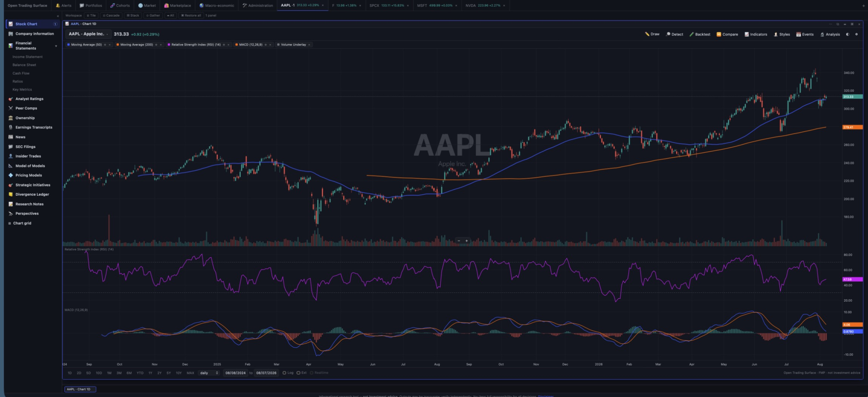Click the end date field 08/07/2026
This screenshot has width=868, height=397.
tap(266, 373)
